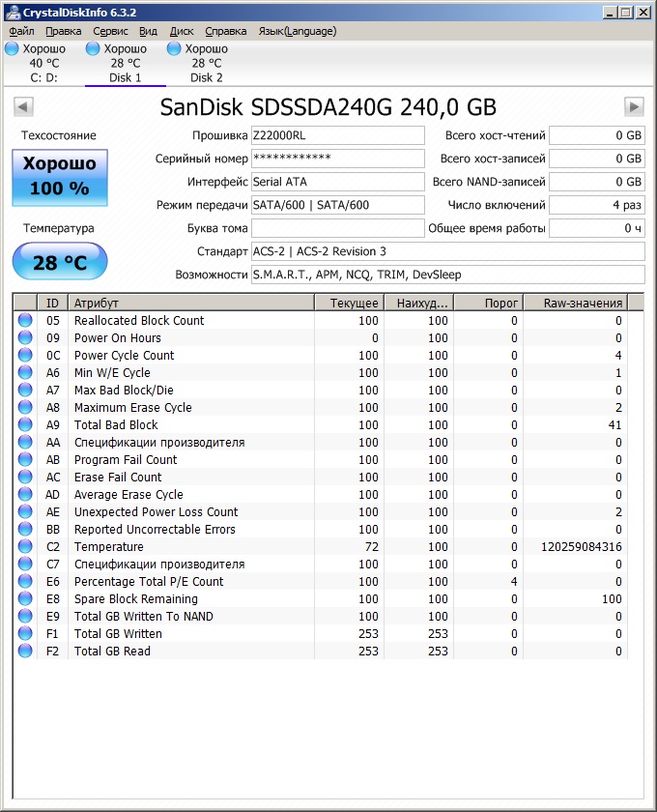This screenshot has height=812, width=657.
Task: Click the transfer mode SATA/600 field
Action: [337, 205]
